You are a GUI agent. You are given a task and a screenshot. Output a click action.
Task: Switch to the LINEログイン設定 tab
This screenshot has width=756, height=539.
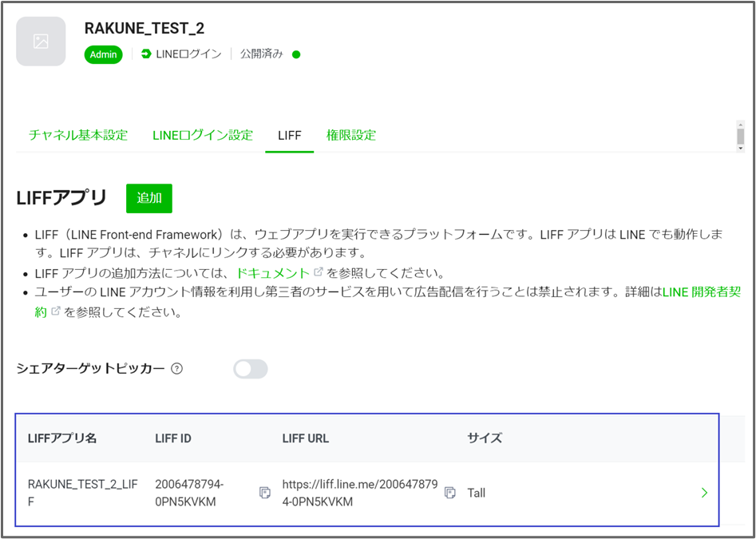point(203,135)
